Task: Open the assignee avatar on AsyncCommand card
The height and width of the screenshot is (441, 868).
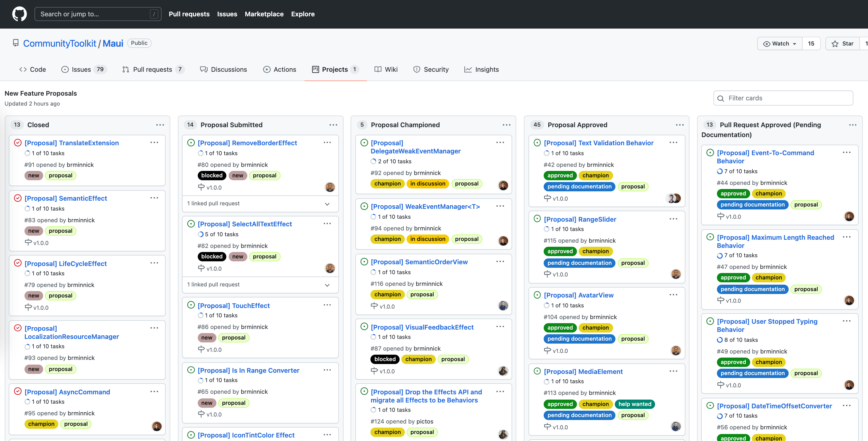Action: click(x=157, y=426)
